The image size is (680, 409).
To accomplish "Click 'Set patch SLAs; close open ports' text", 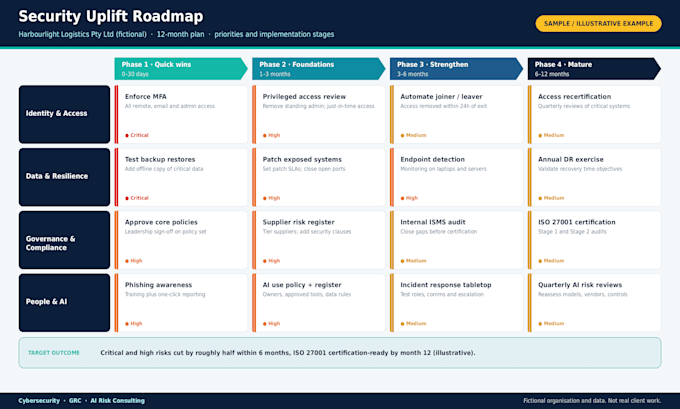I will (x=304, y=169).
